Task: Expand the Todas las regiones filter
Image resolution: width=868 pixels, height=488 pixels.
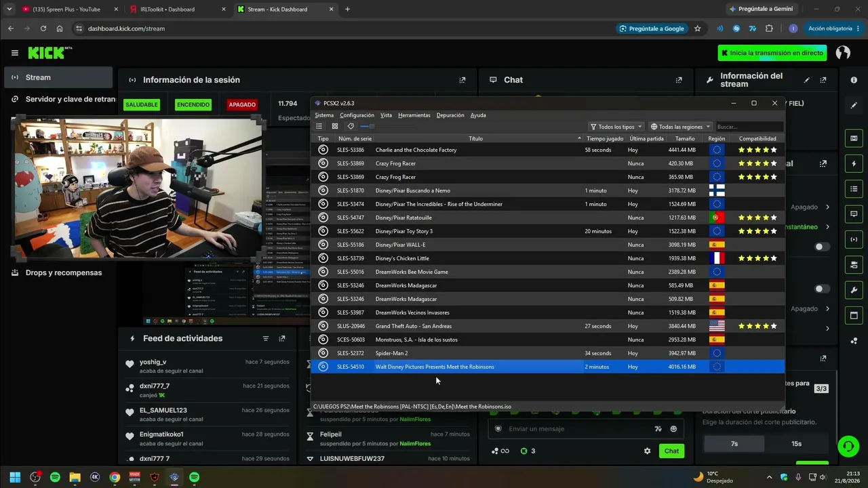Action: (x=681, y=127)
